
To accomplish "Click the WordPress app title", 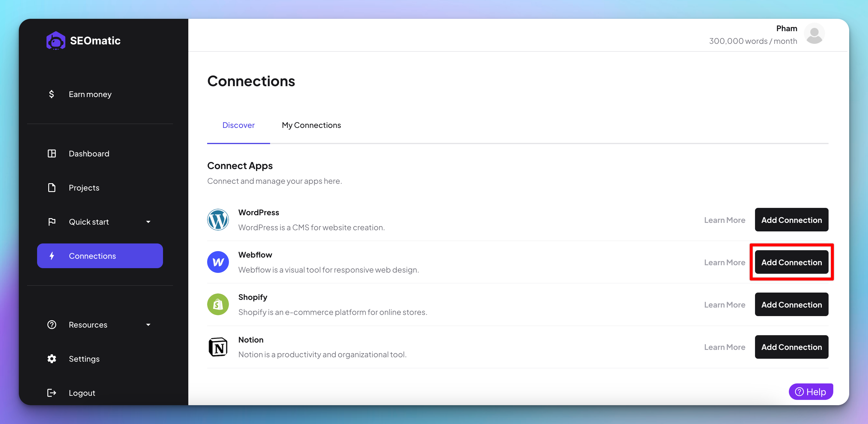I will click(x=258, y=213).
